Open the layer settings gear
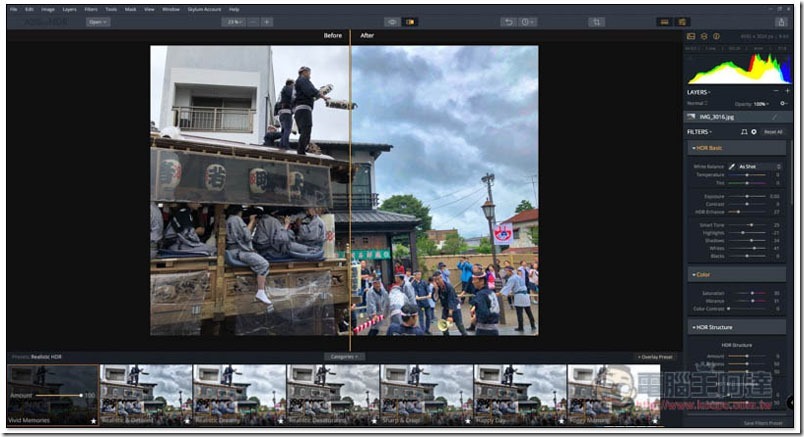The height and width of the screenshot is (437, 804). 783,103
